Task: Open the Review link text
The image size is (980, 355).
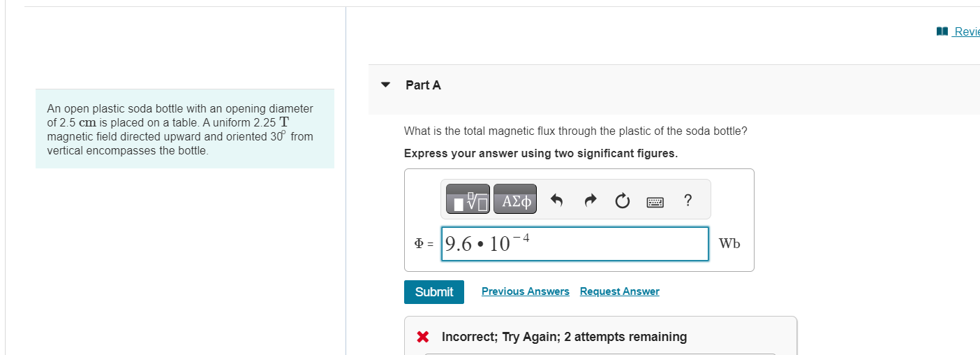Action: [x=966, y=31]
